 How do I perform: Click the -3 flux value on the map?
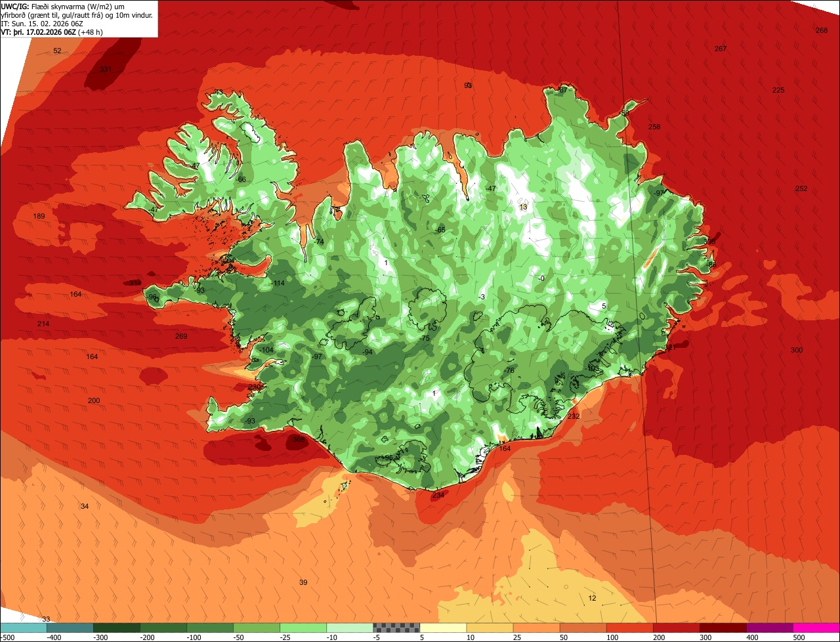point(482,297)
